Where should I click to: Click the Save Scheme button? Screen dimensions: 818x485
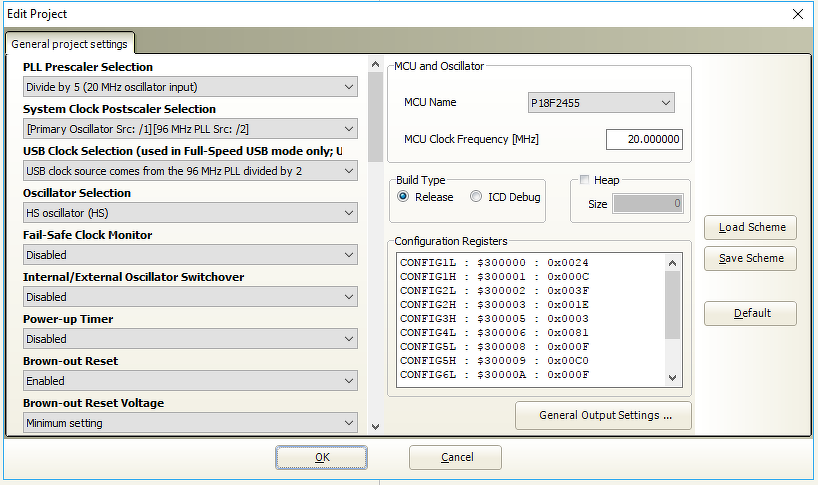(x=750, y=258)
